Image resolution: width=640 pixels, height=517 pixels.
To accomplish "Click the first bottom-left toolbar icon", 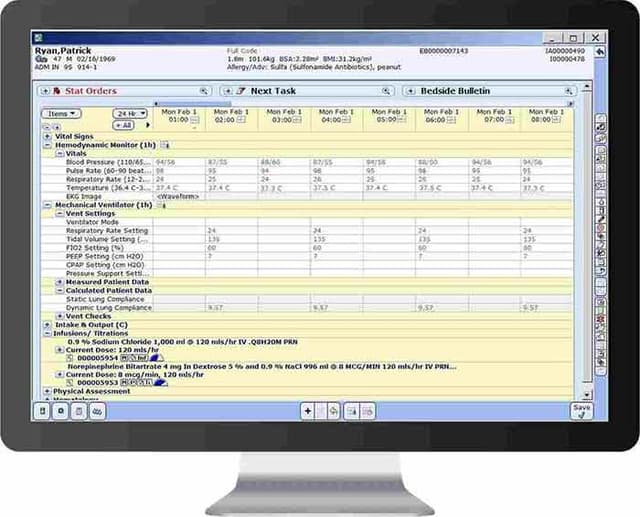I will 42,411.
